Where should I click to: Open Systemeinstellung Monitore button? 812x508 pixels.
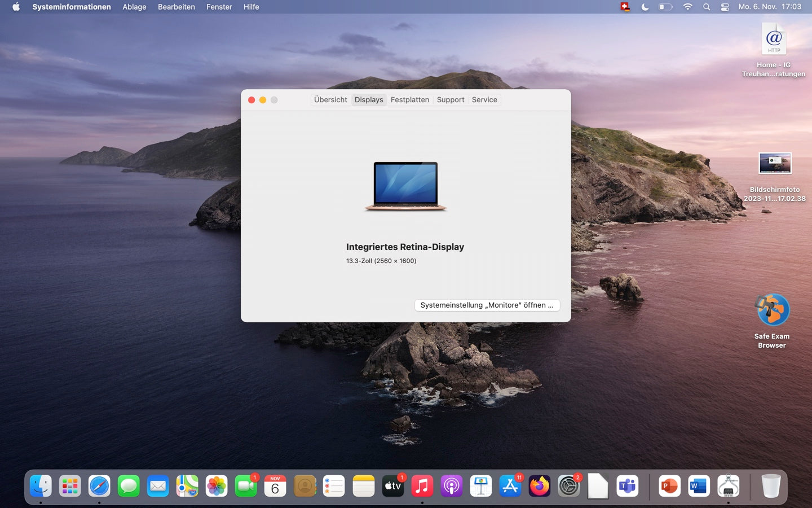[x=487, y=305]
